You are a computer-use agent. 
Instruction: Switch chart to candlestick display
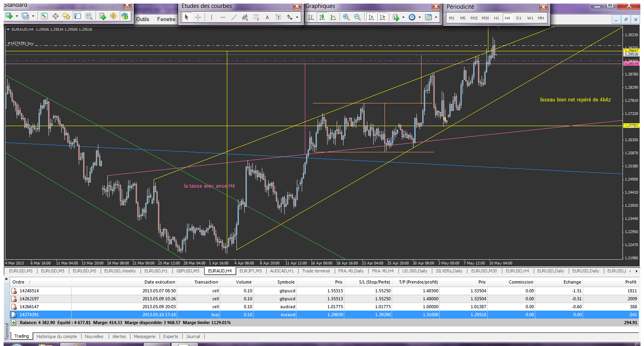tap(322, 17)
